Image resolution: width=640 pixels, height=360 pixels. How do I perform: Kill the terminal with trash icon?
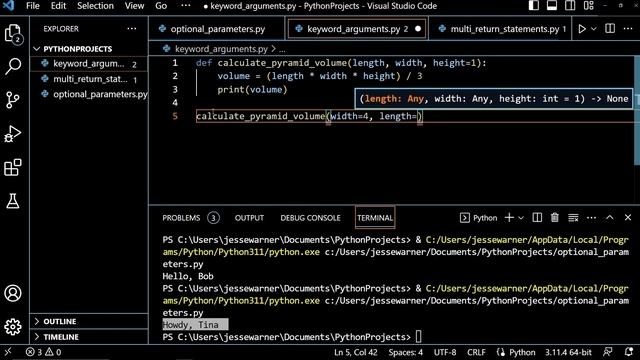click(555, 218)
